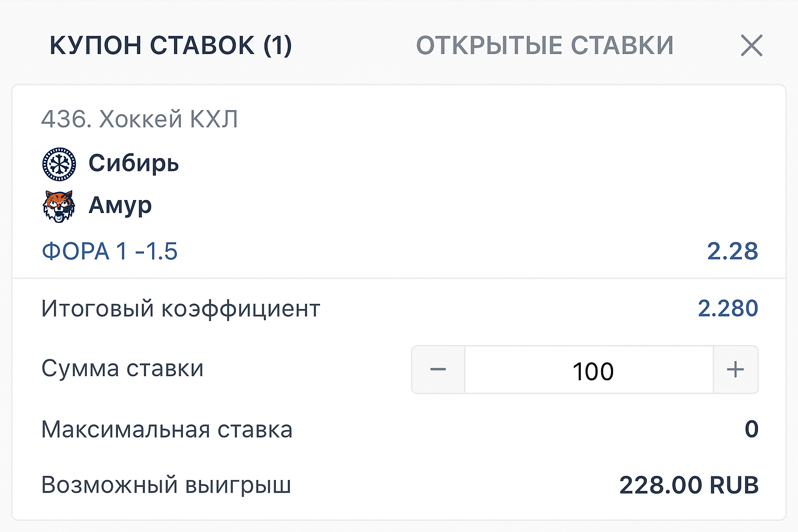Click the 228.00 RUB possible winnings amount
The image size is (798, 532).
[688, 485]
